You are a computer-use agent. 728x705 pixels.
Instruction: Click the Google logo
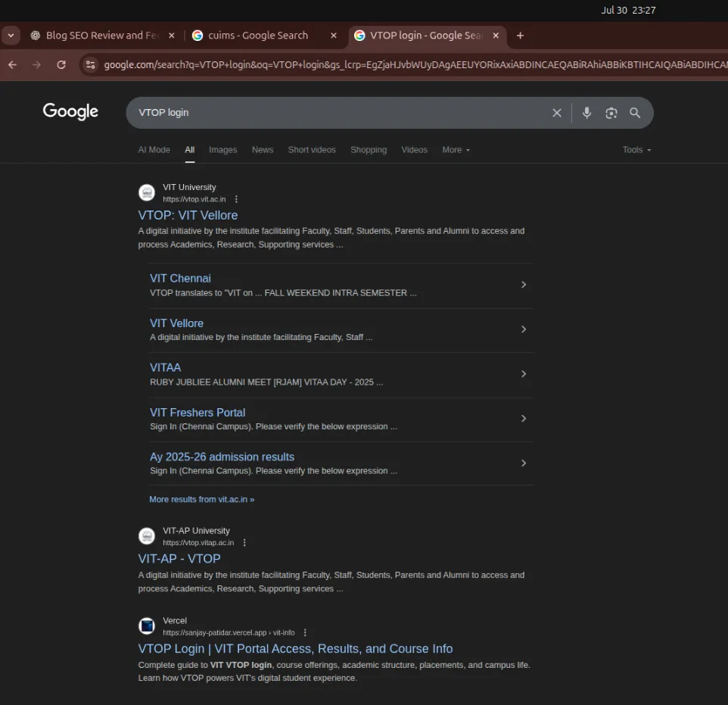tap(70, 111)
